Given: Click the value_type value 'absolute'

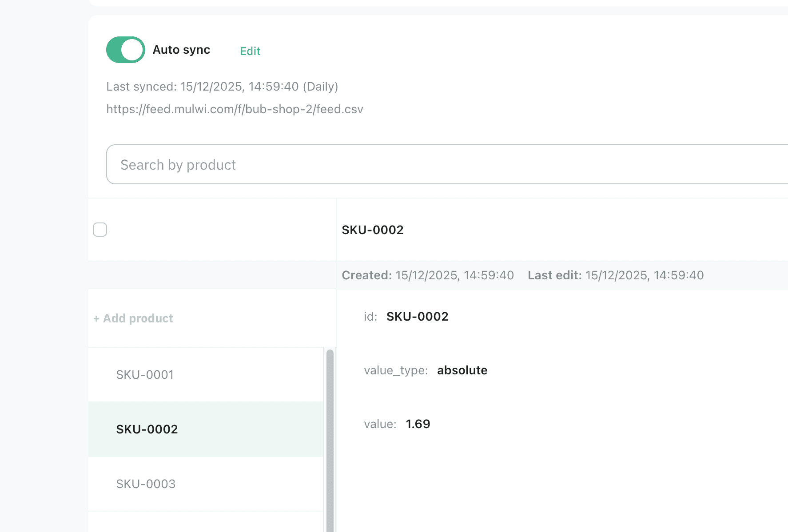Looking at the screenshot, I should [x=462, y=370].
